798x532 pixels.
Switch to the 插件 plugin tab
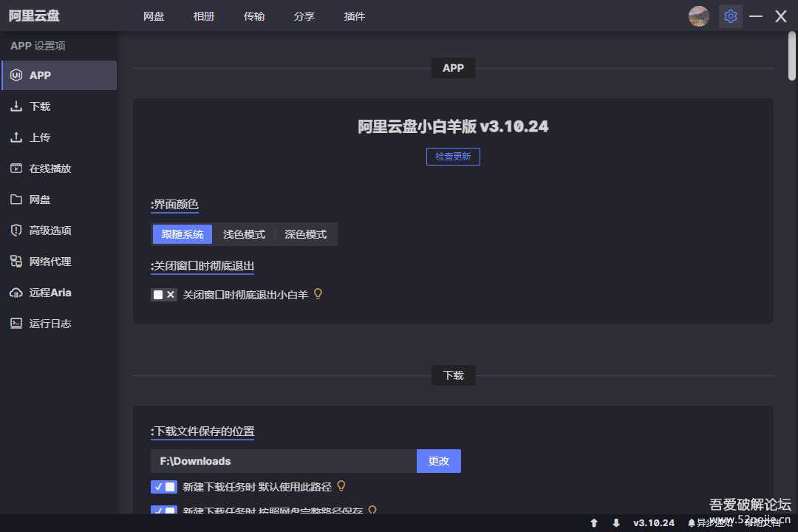[354, 16]
